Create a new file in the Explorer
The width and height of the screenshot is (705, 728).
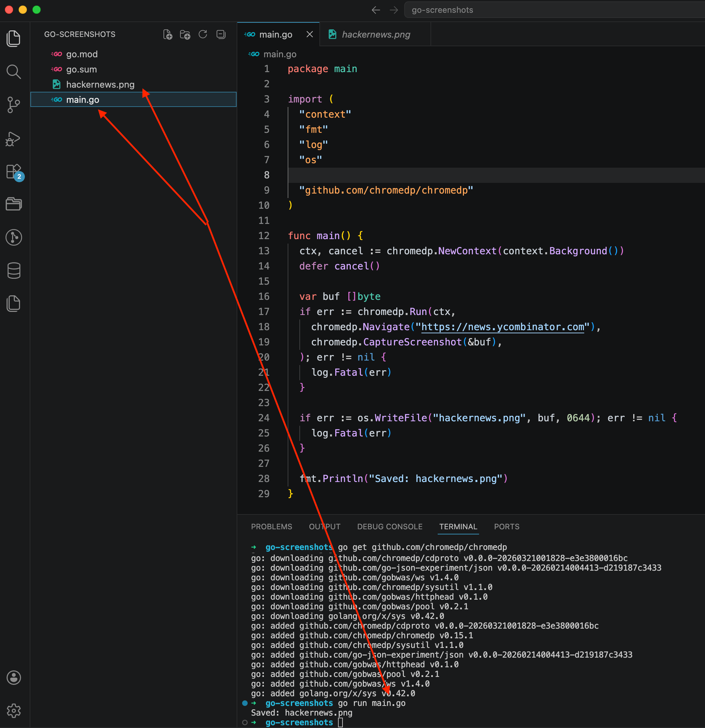pyautogui.click(x=168, y=34)
